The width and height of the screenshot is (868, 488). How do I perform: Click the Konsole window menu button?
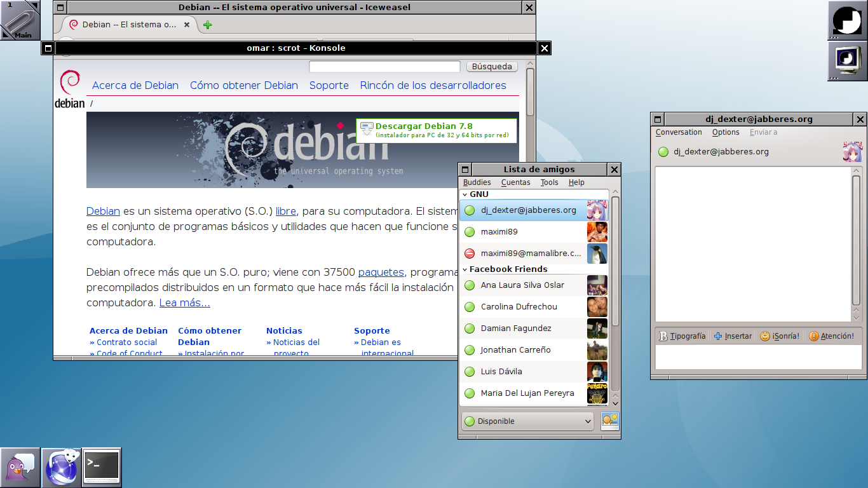48,48
